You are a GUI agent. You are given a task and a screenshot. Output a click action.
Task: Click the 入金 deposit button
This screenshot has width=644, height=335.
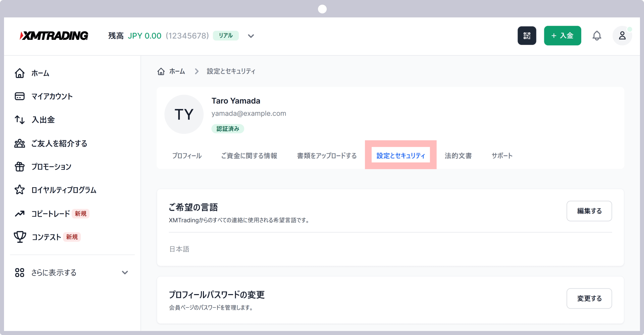click(x=562, y=36)
